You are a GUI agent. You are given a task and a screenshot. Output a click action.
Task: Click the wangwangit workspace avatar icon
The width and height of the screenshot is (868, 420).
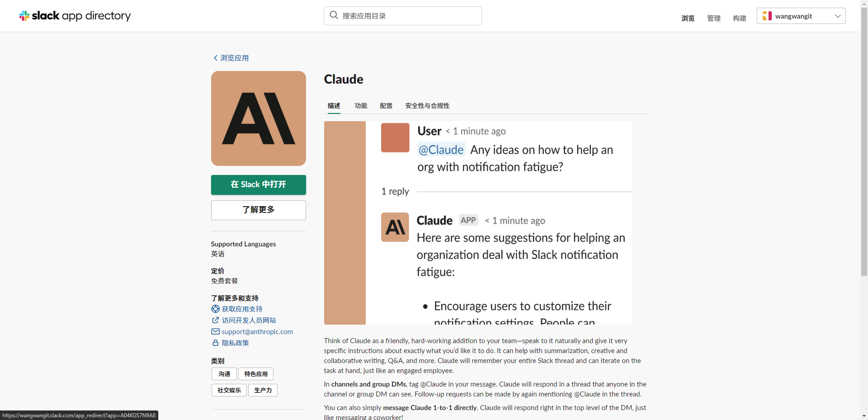[767, 16]
